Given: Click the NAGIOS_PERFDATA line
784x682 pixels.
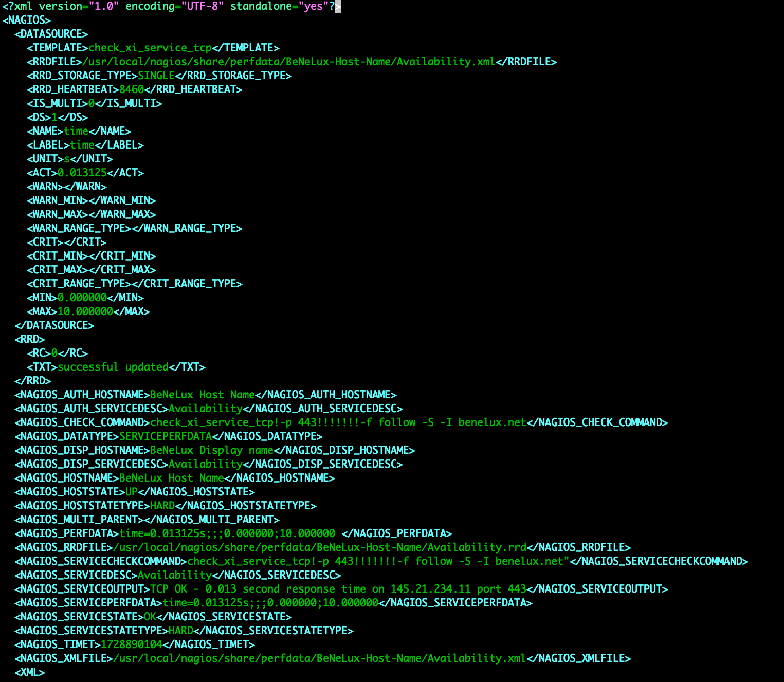Looking at the screenshot, I should [233, 533].
